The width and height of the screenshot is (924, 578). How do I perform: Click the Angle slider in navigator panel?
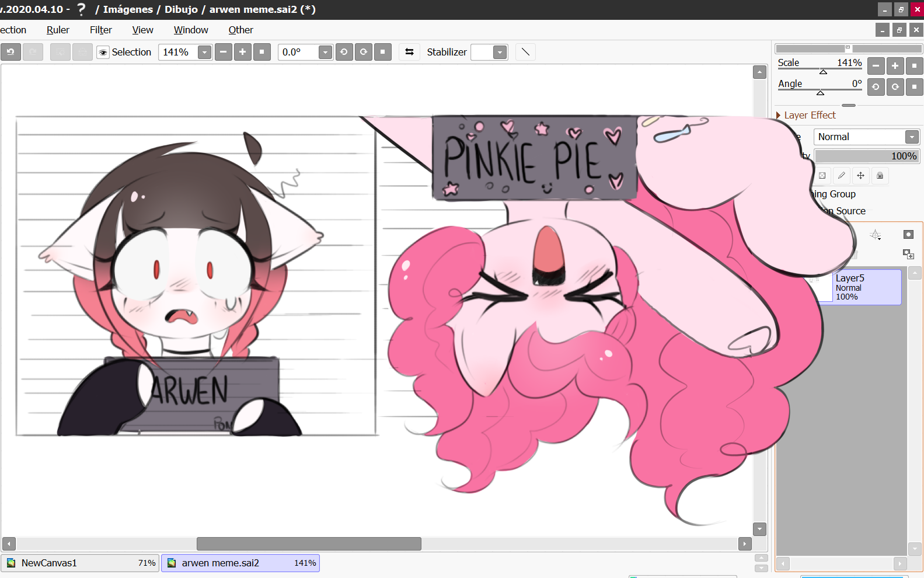point(820,90)
